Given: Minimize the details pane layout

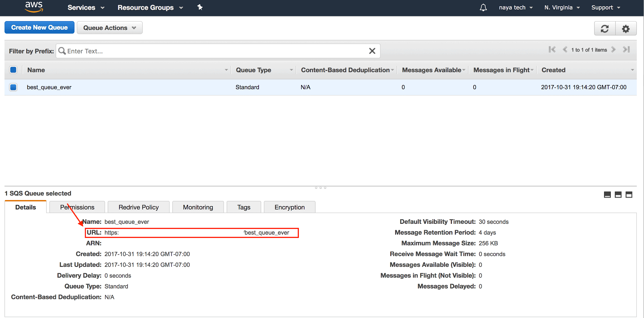Looking at the screenshot, I should pos(607,195).
